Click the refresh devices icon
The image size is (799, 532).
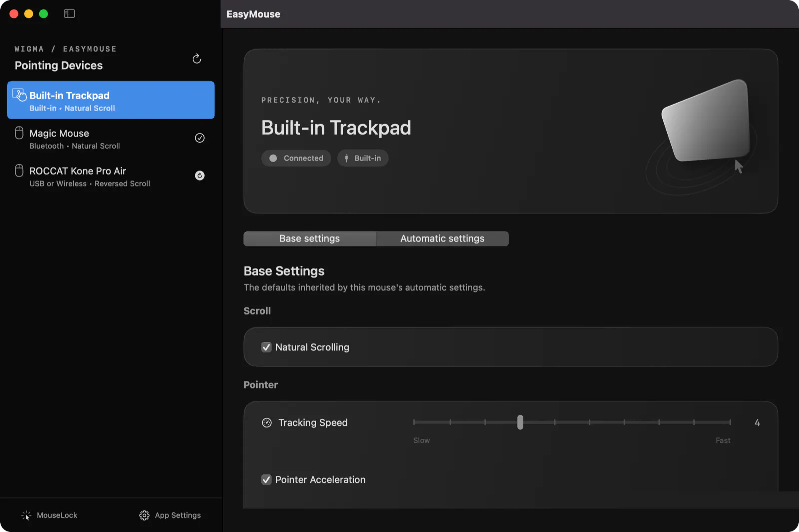pos(197,59)
